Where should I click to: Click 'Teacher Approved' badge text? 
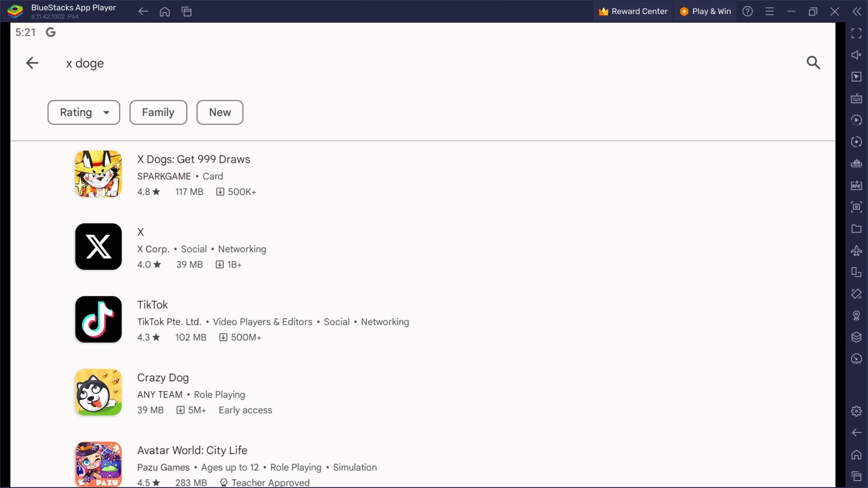(270, 483)
